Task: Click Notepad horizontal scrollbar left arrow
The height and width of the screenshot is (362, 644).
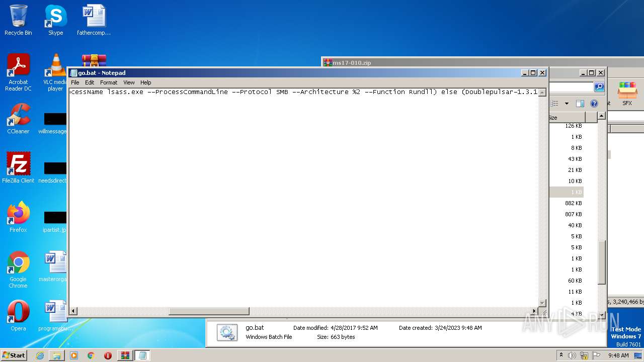Action: click(73, 311)
